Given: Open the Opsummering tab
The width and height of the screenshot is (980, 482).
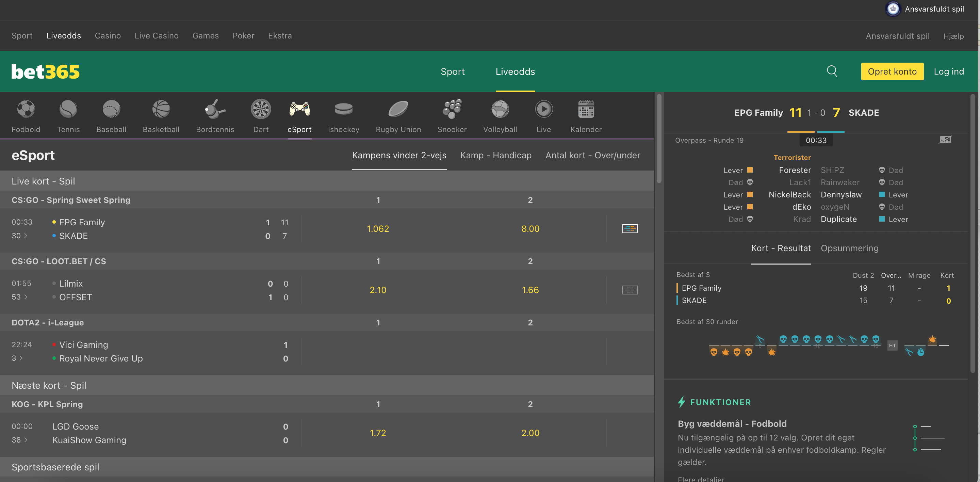Looking at the screenshot, I should pyautogui.click(x=850, y=248).
